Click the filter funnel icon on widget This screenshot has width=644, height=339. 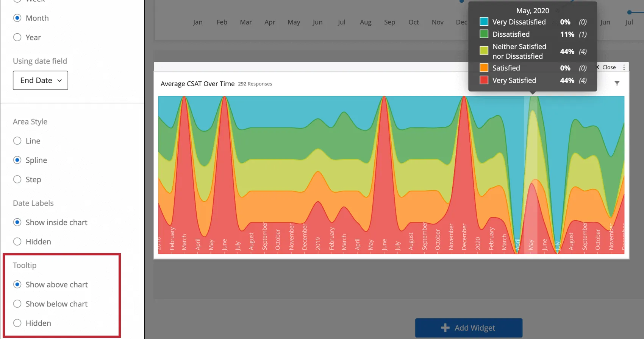pos(617,83)
